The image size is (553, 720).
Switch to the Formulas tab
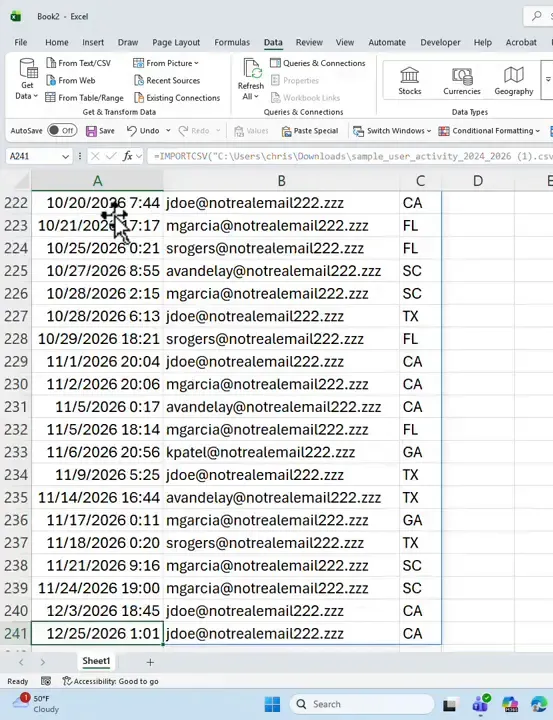pyautogui.click(x=232, y=42)
